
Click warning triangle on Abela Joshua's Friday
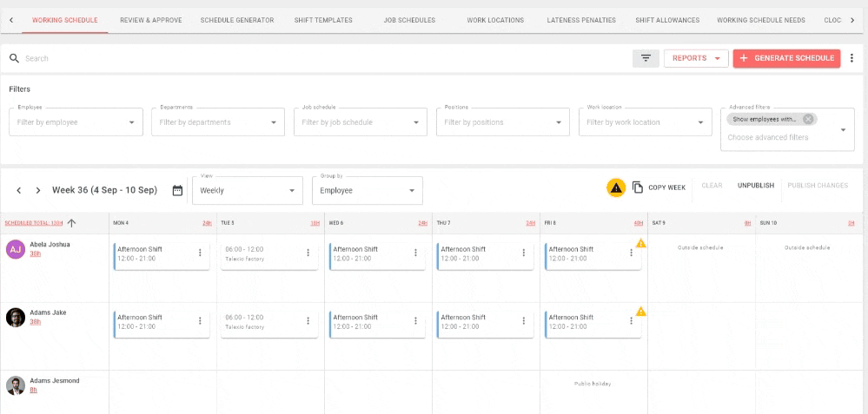tap(640, 243)
